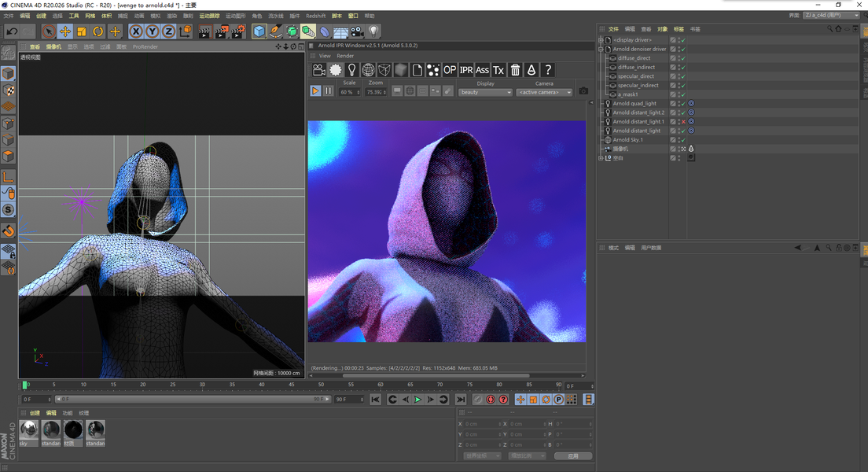Start IPR rendering with the orange play button

(x=315, y=90)
